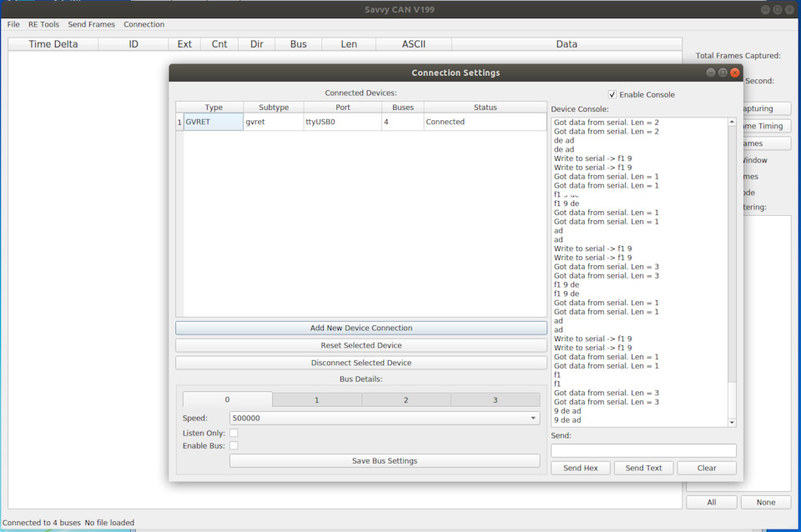Select the ttyUSB0 port cell

point(343,122)
